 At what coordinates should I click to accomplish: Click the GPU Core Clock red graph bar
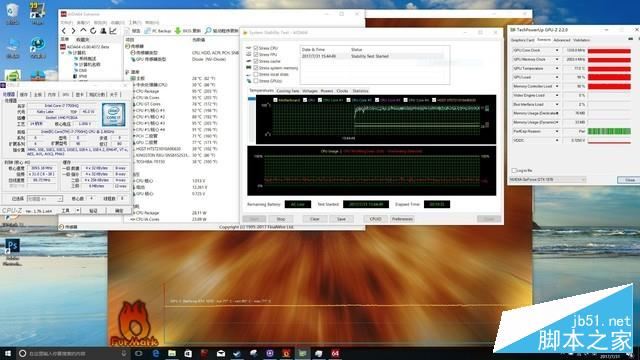[609, 51]
